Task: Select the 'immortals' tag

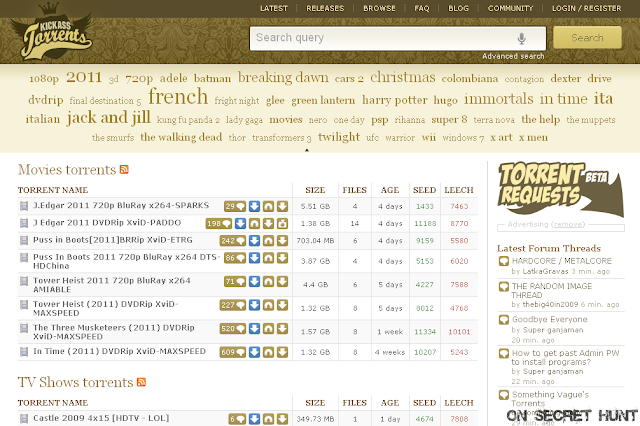Action: coord(498,99)
